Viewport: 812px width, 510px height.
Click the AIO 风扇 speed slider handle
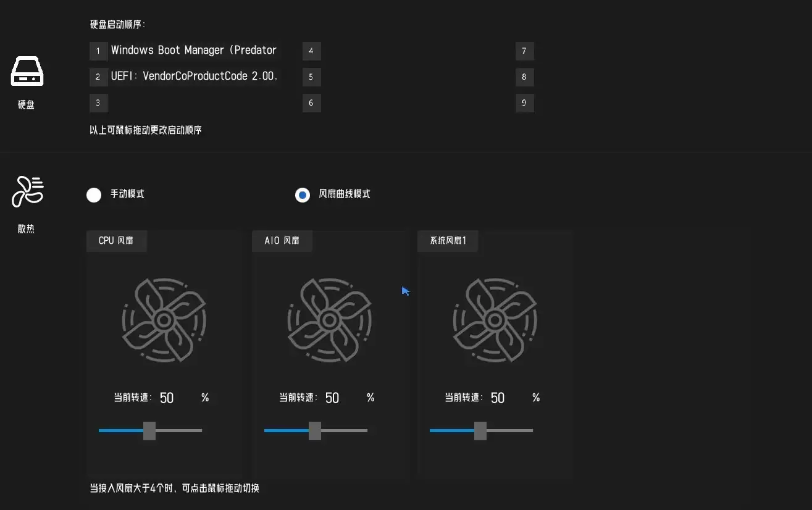click(315, 430)
